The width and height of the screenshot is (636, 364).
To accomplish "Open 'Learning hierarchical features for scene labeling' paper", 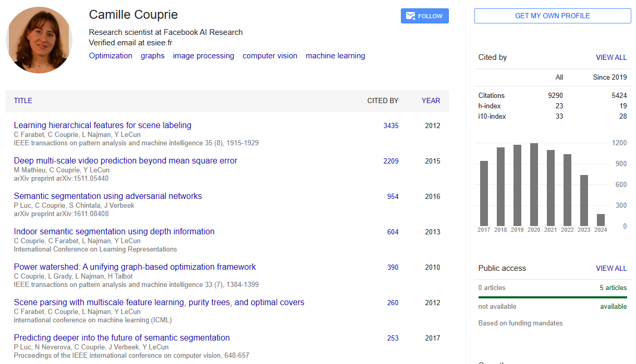I will click(x=102, y=125).
